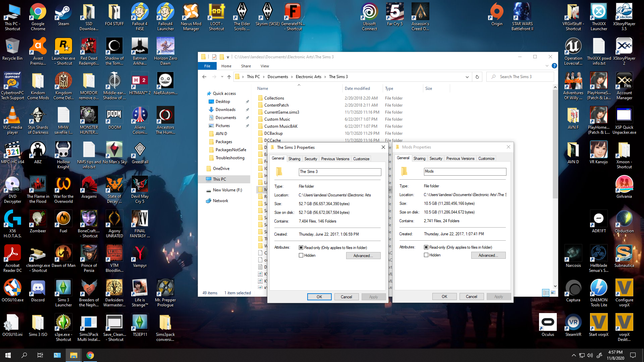644x362 pixels.
Task: Open the Share ribbon tab
Action: 246,66
